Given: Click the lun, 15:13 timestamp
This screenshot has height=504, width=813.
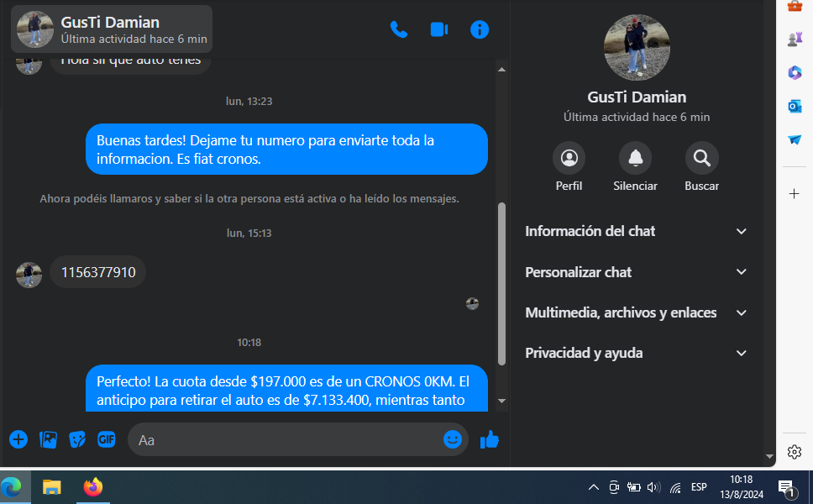Looking at the screenshot, I should point(249,234).
